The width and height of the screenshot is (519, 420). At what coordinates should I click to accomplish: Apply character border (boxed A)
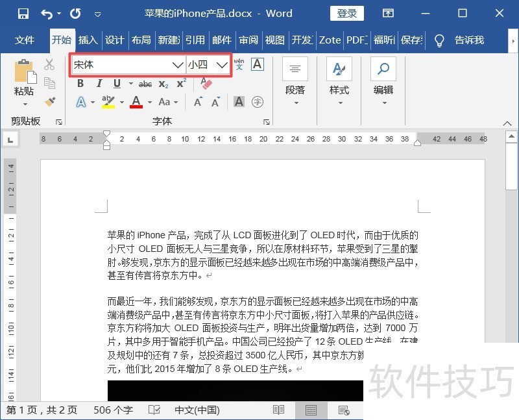tap(257, 64)
